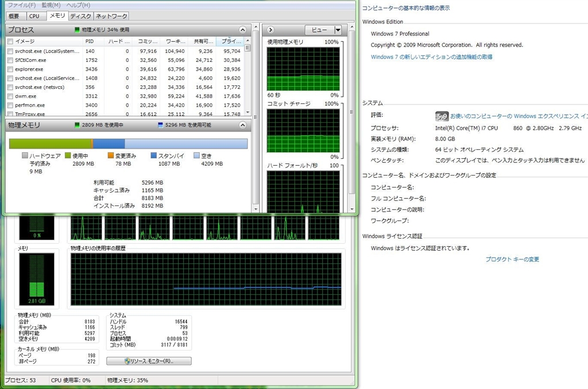588x389 pixels.
Task: Select the explorer.exe row name
Action: click(x=29, y=69)
